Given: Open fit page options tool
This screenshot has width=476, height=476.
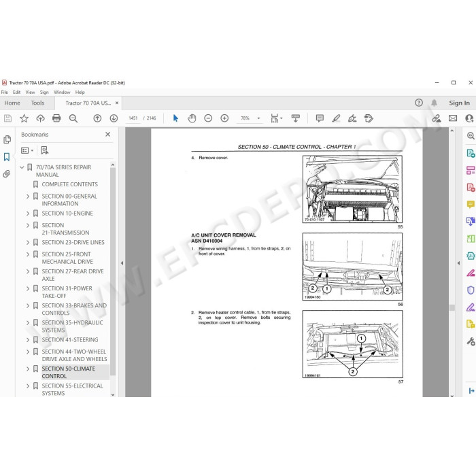Looking at the screenshot, I should click(x=276, y=118).
